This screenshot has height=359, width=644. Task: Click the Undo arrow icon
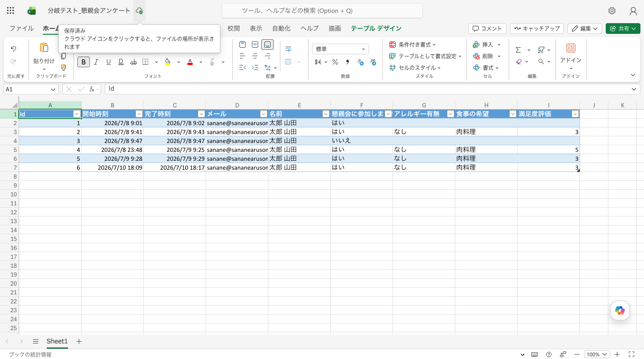click(13, 49)
